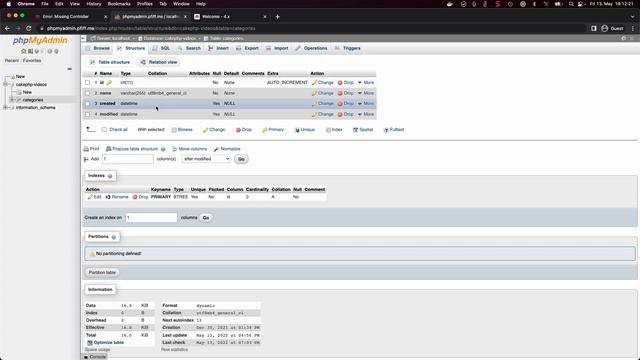Open the 'after modified' position dropdown
This screenshot has width=640, height=360.
point(206,159)
